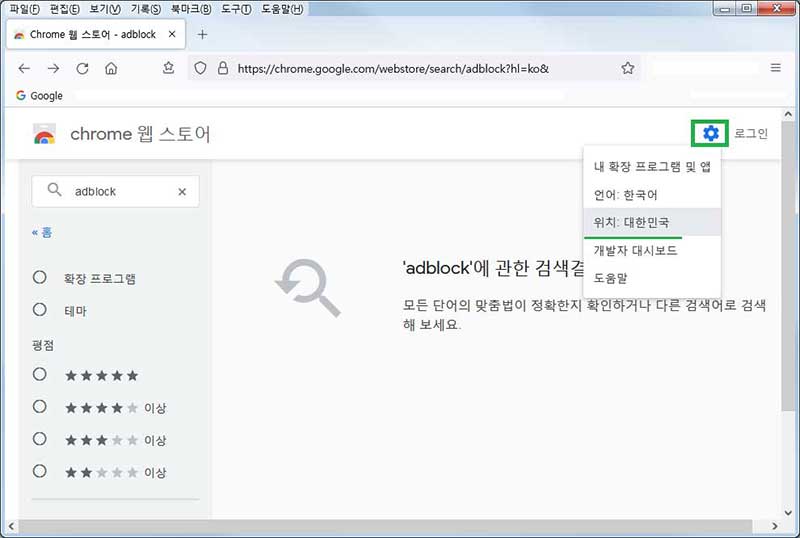Viewport: 800px width, 538px height.
Task: Choose 도움말 in the gear dropdown
Action: click(652, 278)
